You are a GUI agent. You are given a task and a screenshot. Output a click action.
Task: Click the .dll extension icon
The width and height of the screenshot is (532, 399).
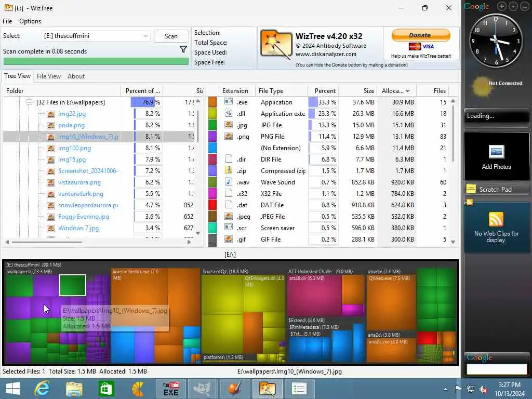click(229, 113)
